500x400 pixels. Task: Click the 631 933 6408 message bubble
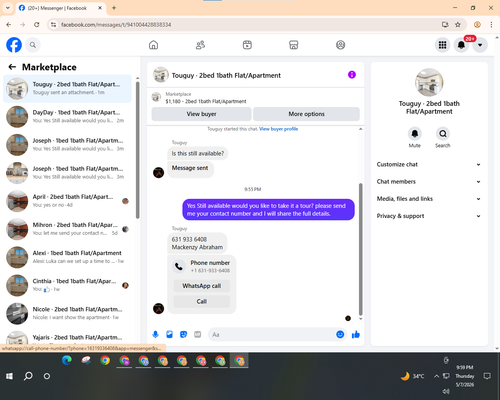pyautogui.click(x=197, y=243)
